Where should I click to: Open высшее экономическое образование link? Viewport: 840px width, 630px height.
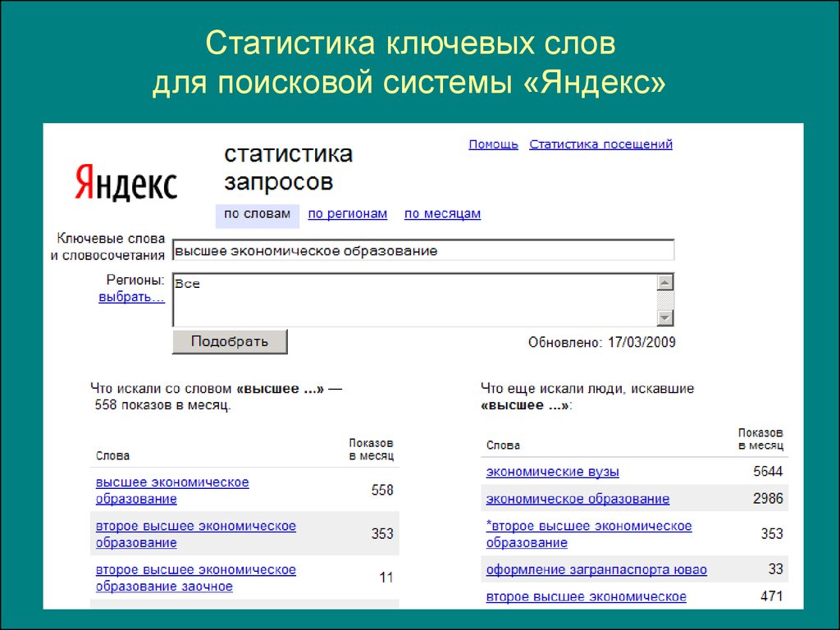coord(172,491)
